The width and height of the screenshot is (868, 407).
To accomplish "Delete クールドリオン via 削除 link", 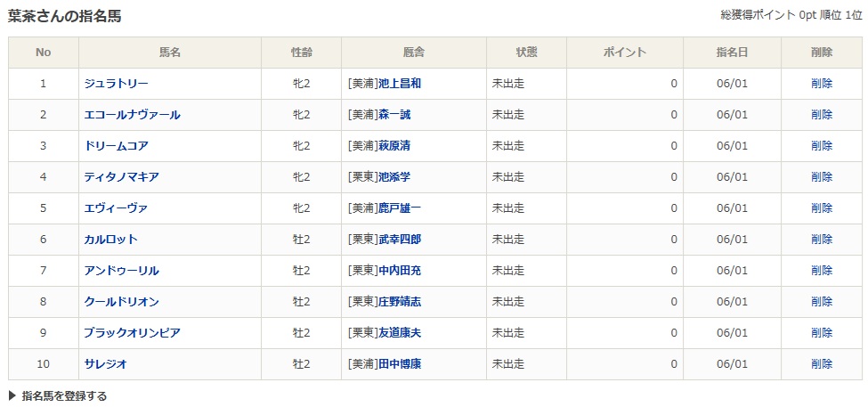I will click(x=822, y=302).
